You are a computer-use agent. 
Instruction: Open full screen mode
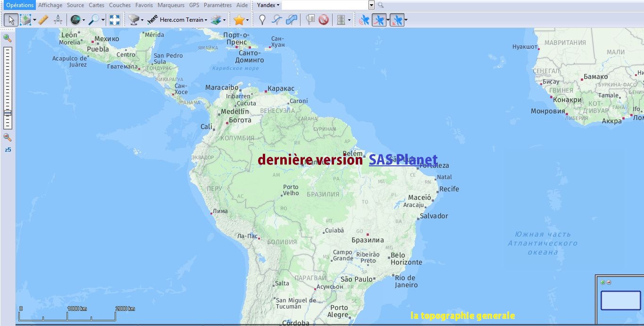(x=115, y=19)
